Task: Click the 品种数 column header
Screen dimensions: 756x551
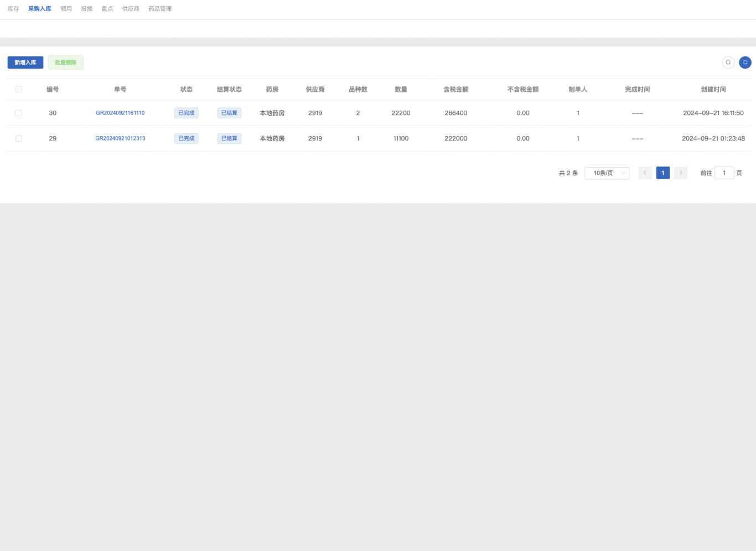Action: pos(358,89)
